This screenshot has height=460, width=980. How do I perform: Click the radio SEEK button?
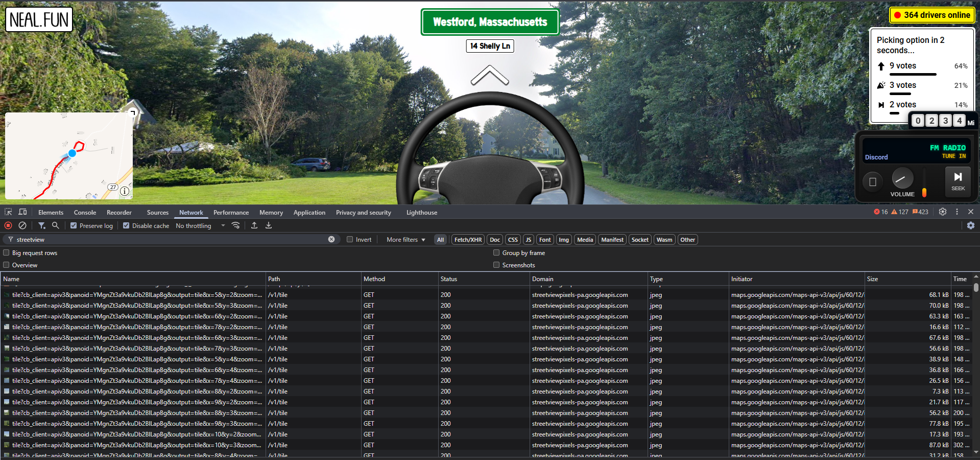pos(958,181)
